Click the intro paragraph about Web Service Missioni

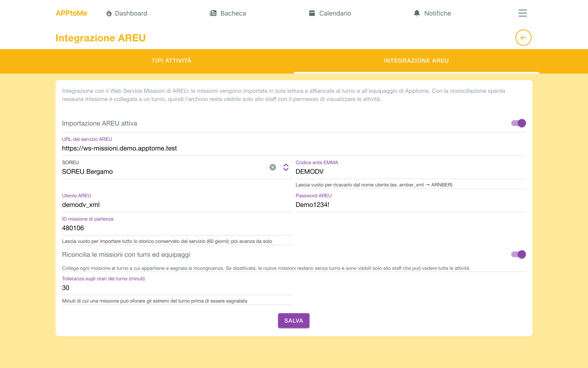pos(284,95)
